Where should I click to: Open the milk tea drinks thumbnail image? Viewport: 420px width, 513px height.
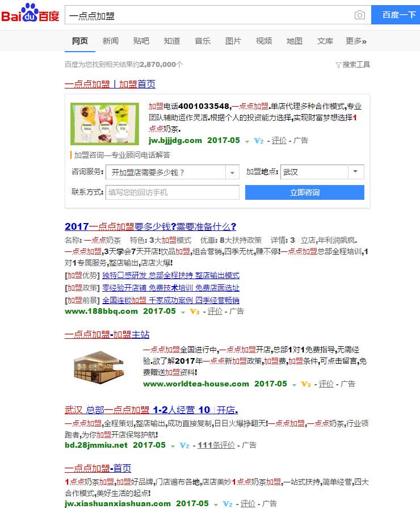click(104, 124)
